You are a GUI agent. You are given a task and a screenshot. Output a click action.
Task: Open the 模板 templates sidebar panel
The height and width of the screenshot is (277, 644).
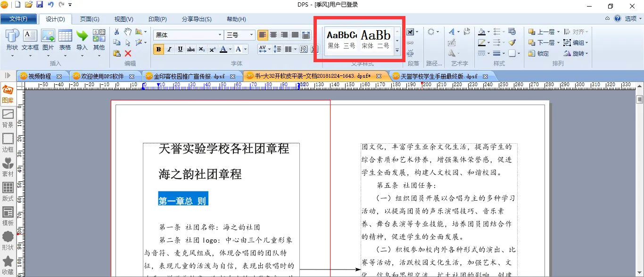tap(8, 217)
